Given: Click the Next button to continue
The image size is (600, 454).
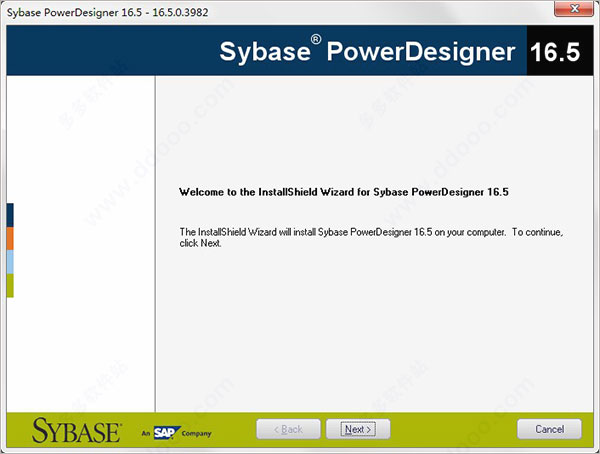Looking at the screenshot, I should tap(358, 429).
